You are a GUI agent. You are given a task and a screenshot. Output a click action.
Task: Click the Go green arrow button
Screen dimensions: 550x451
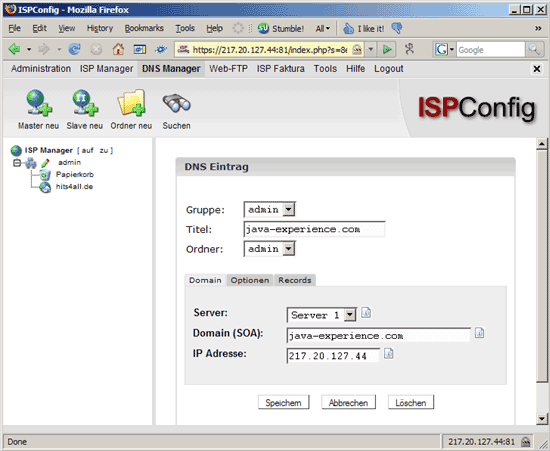pos(387,49)
